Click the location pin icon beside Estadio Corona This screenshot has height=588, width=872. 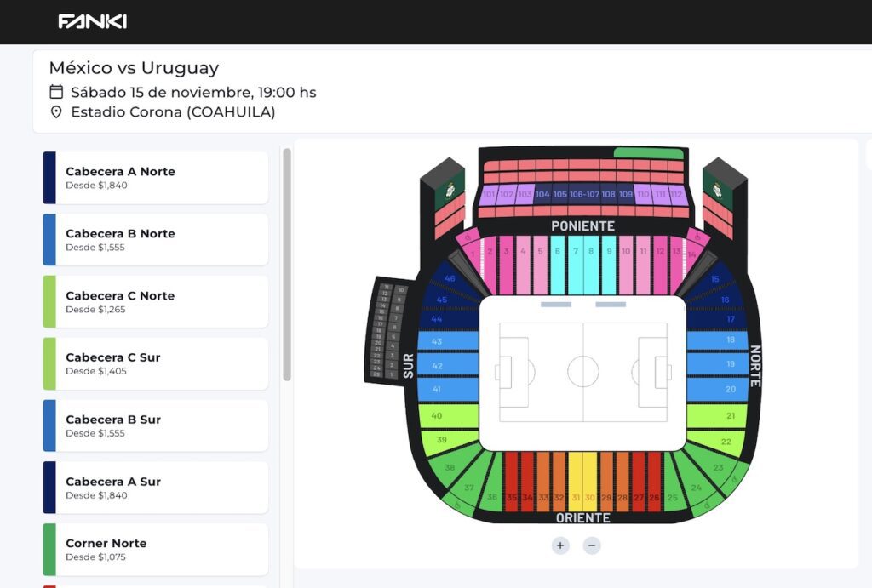(x=56, y=111)
